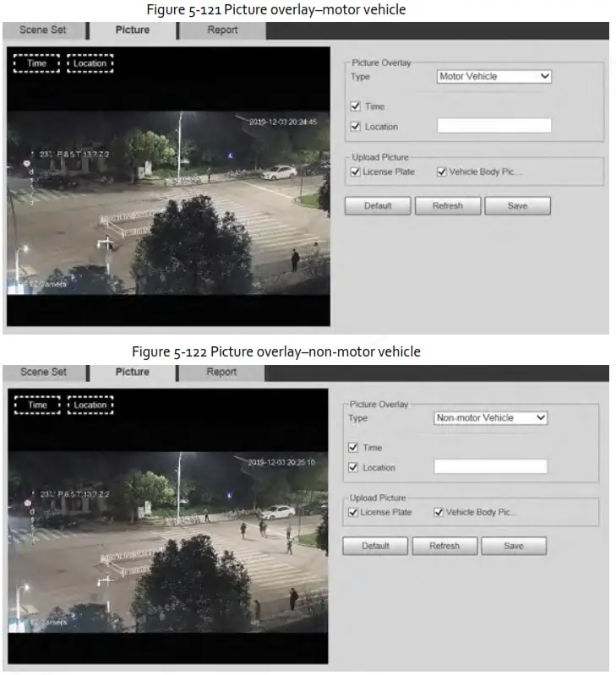The image size is (616, 675).
Task: Open Scene Set tab in non-motor vehicle figure
Action: tap(43, 373)
